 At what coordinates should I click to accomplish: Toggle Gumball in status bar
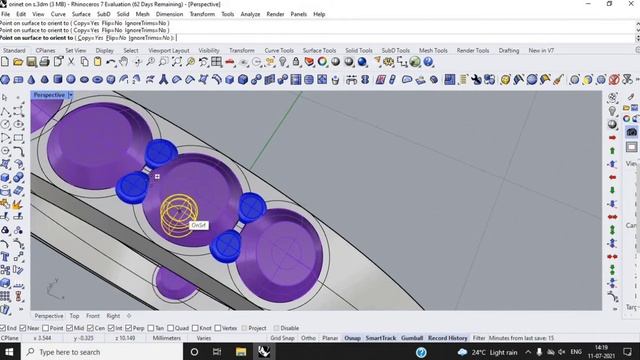pos(412,338)
